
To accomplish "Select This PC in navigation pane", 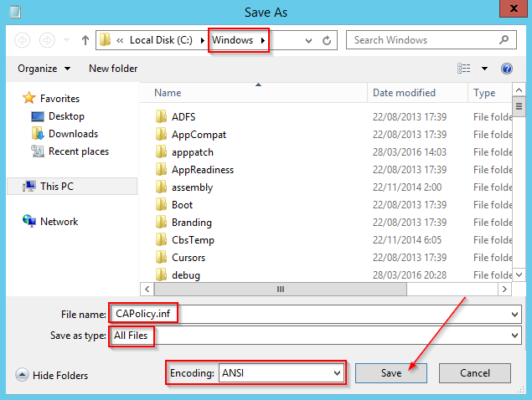I will click(56, 187).
